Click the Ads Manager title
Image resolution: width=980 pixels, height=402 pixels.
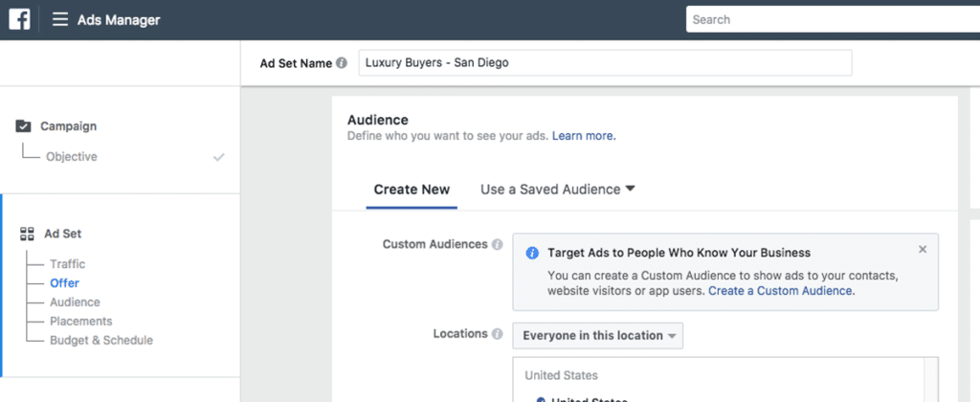(x=119, y=20)
